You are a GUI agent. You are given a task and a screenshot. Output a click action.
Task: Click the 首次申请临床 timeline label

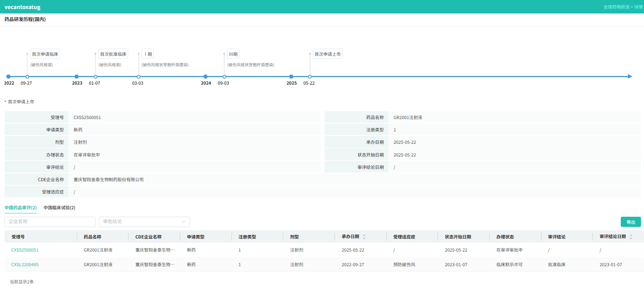click(x=45, y=54)
